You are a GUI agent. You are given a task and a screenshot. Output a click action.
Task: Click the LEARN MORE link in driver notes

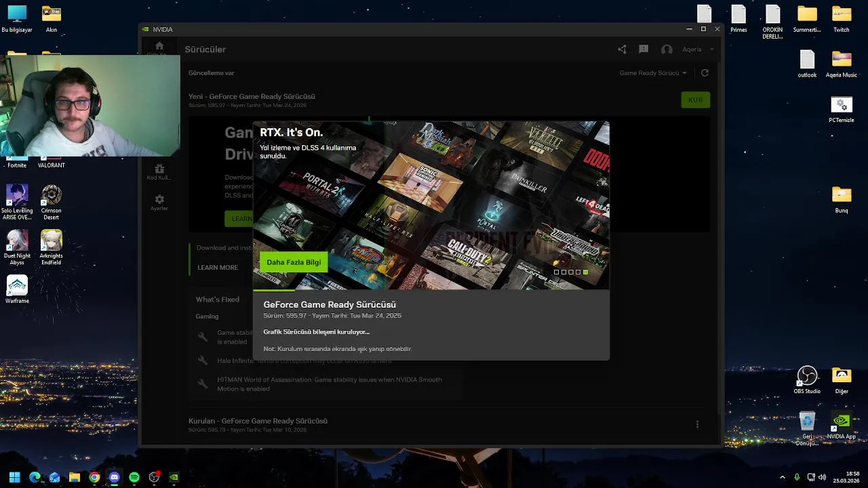click(x=218, y=268)
